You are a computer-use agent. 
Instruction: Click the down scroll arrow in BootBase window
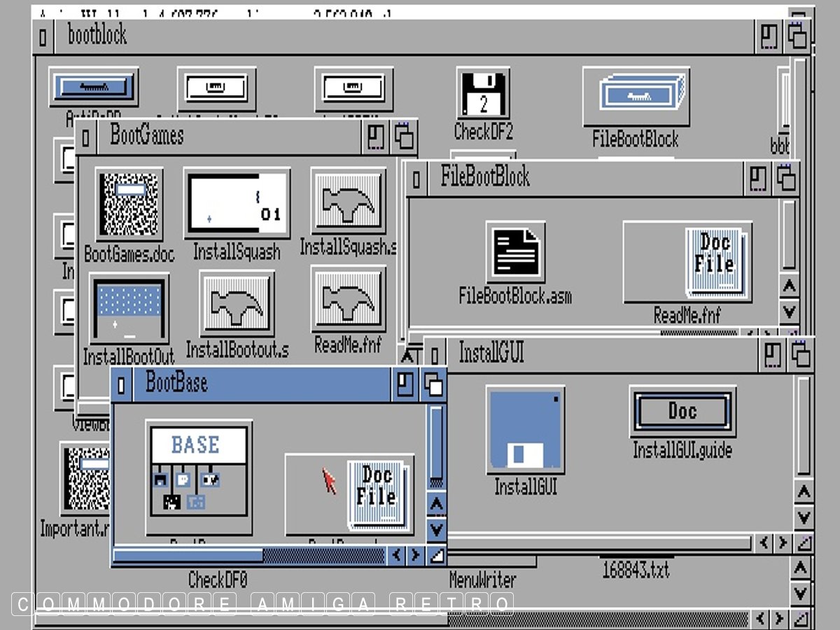tap(436, 528)
